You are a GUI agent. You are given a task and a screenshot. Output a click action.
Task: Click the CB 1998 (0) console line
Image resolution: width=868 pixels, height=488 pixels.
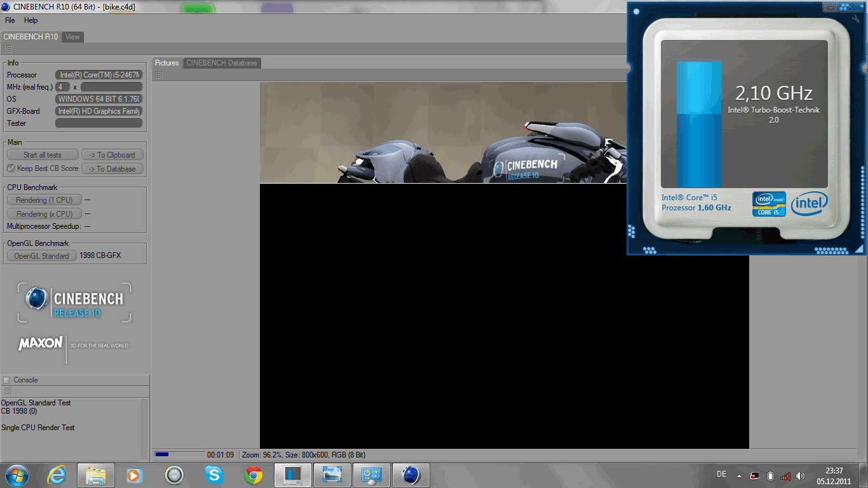[x=19, y=411]
